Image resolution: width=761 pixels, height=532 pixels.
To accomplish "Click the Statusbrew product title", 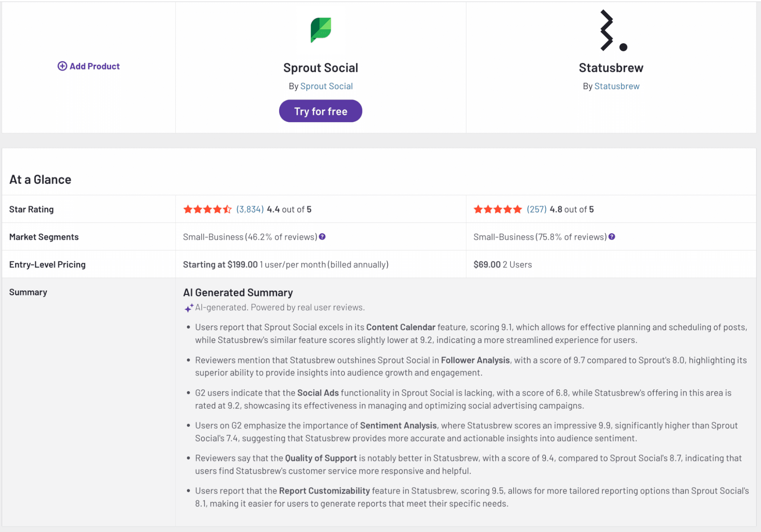I will [611, 68].
